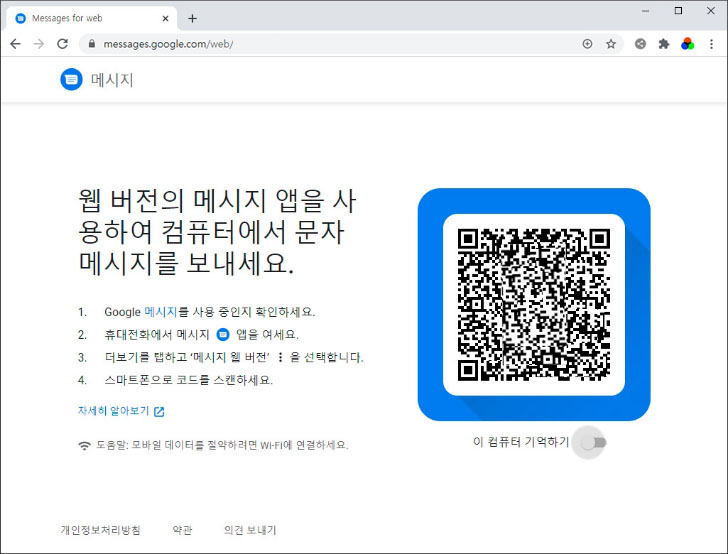Open the '자세히 알아보기' link
The image size is (728, 554).
(113, 411)
